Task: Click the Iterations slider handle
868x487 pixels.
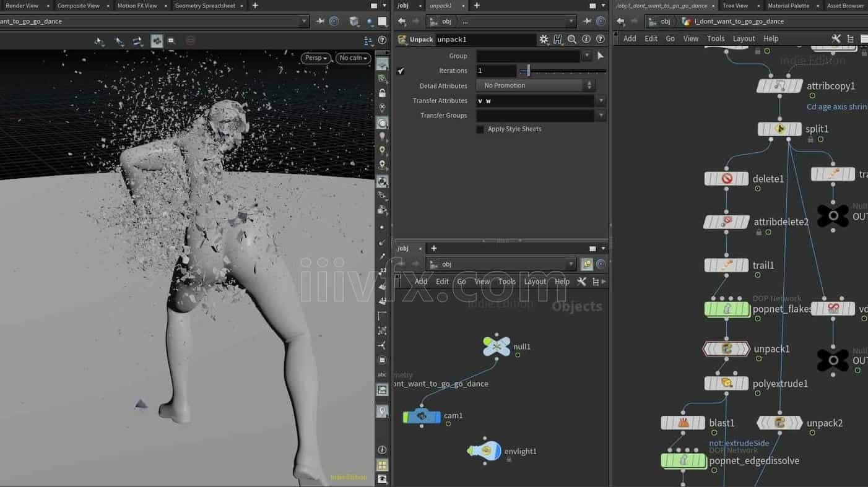Action: point(528,71)
